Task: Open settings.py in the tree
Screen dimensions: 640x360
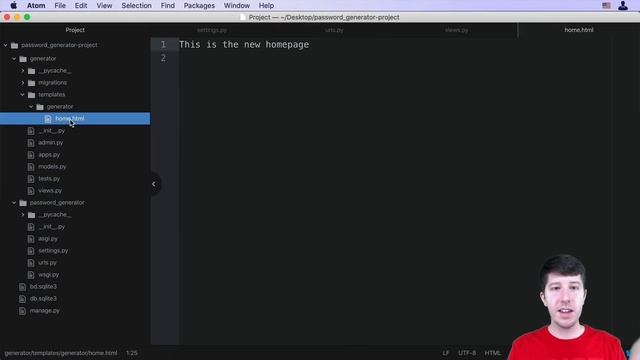Action: click(53, 251)
